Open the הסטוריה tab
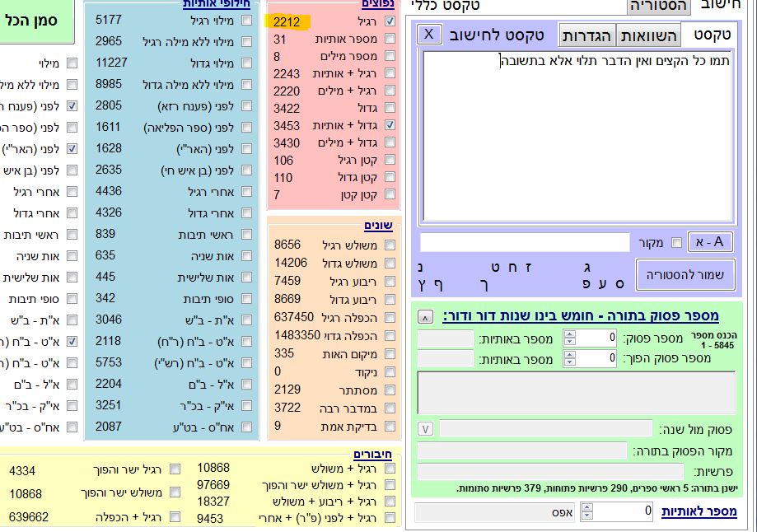The height and width of the screenshot is (532, 757). pos(658,7)
